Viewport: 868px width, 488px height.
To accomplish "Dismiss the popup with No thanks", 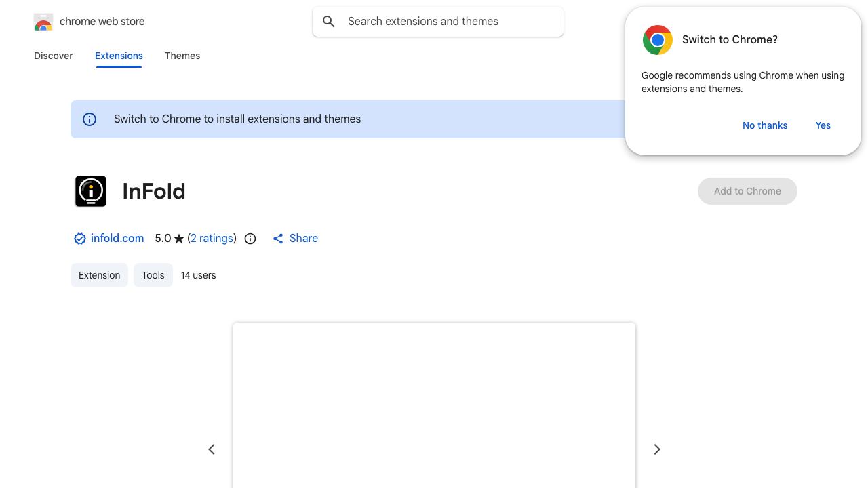I will [x=765, y=125].
